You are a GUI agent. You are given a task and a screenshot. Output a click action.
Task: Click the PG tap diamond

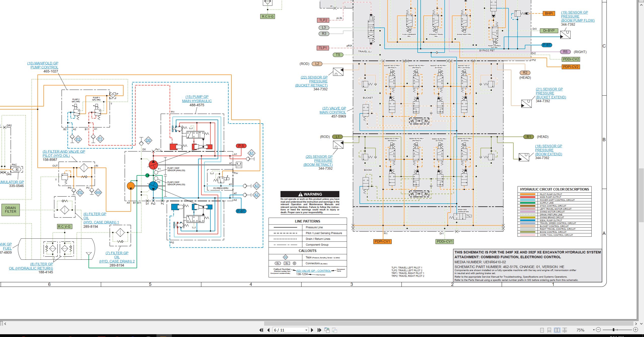80,193
